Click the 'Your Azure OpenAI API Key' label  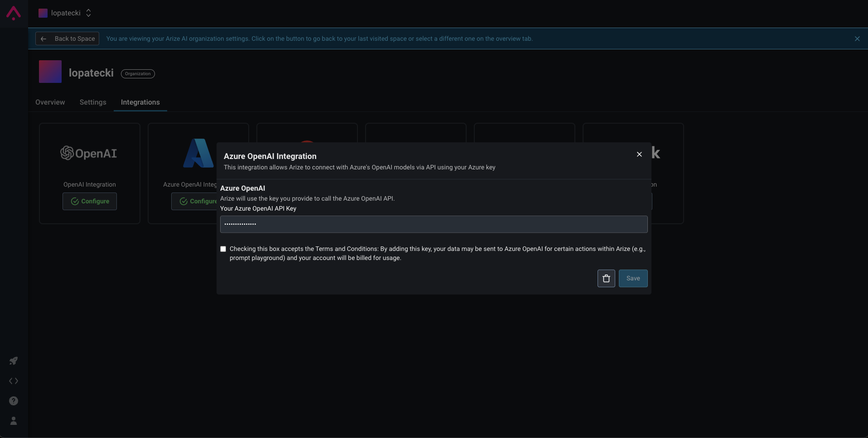click(x=258, y=208)
